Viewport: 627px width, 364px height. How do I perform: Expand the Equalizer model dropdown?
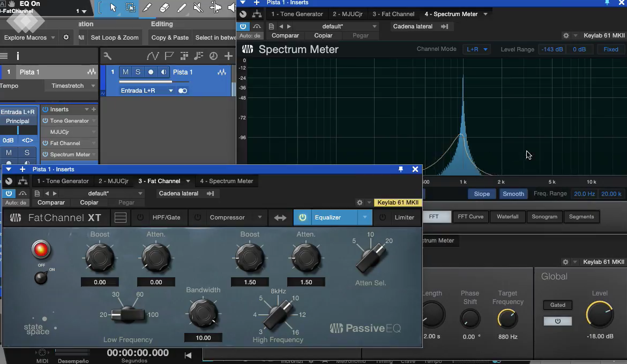pyautogui.click(x=365, y=217)
